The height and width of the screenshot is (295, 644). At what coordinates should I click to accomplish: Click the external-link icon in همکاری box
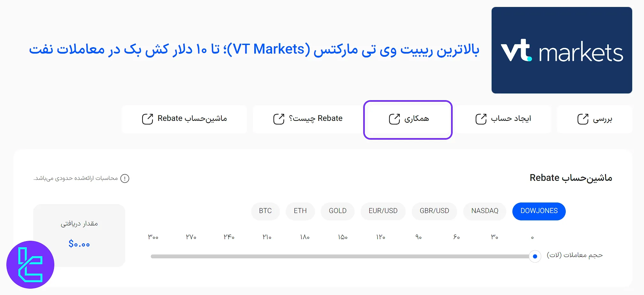coord(394,119)
